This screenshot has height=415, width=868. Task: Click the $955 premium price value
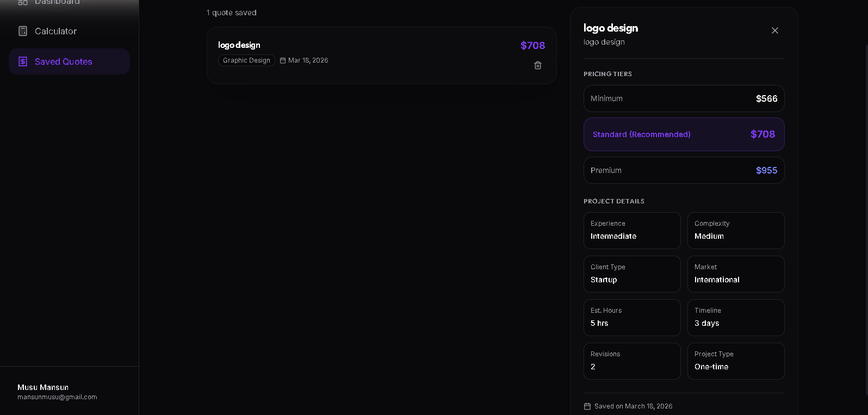tap(766, 170)
